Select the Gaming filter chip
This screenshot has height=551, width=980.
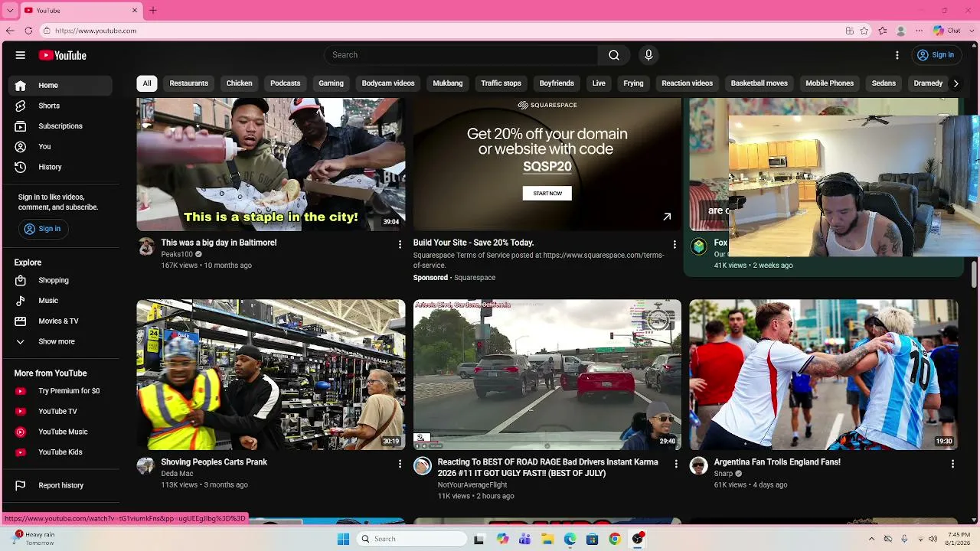tap(331, 83)
